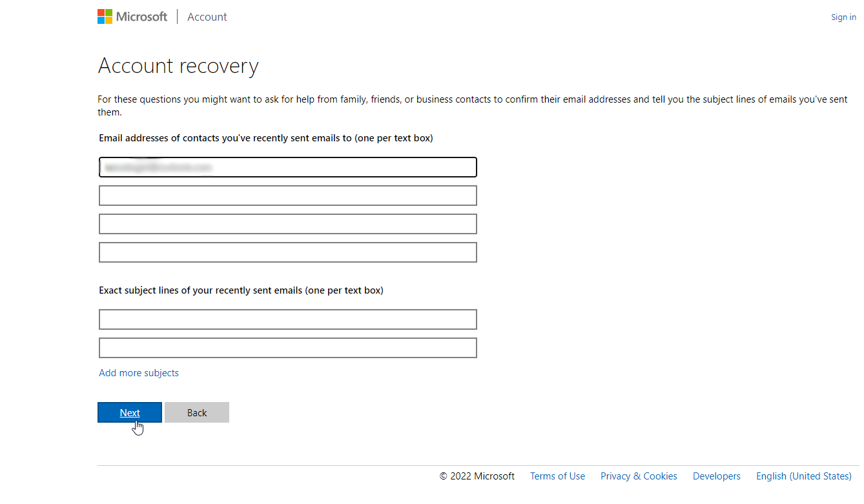Select the third contact email box
The width and height of the screenshot is (864, 504).
[288, 224]
